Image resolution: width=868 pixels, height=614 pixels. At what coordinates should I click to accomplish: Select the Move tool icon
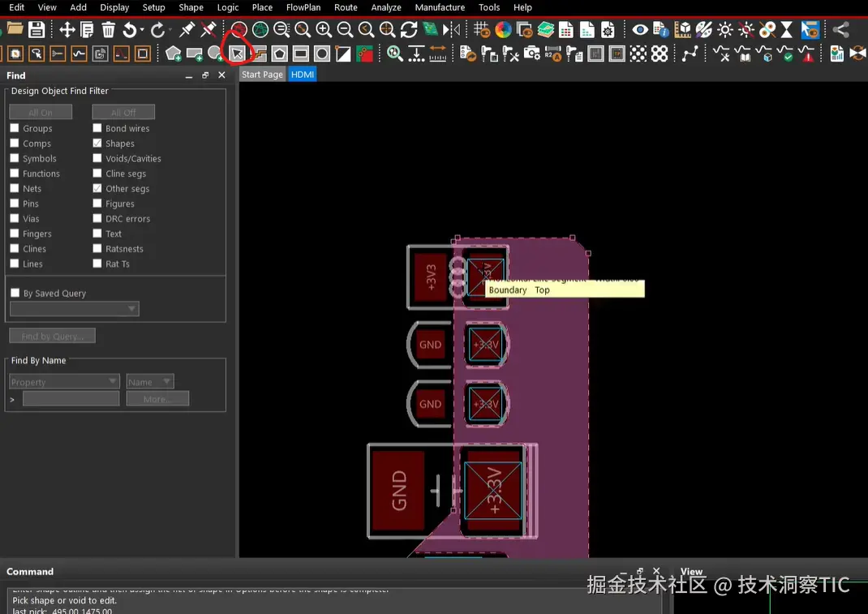(x=67, y=29)
